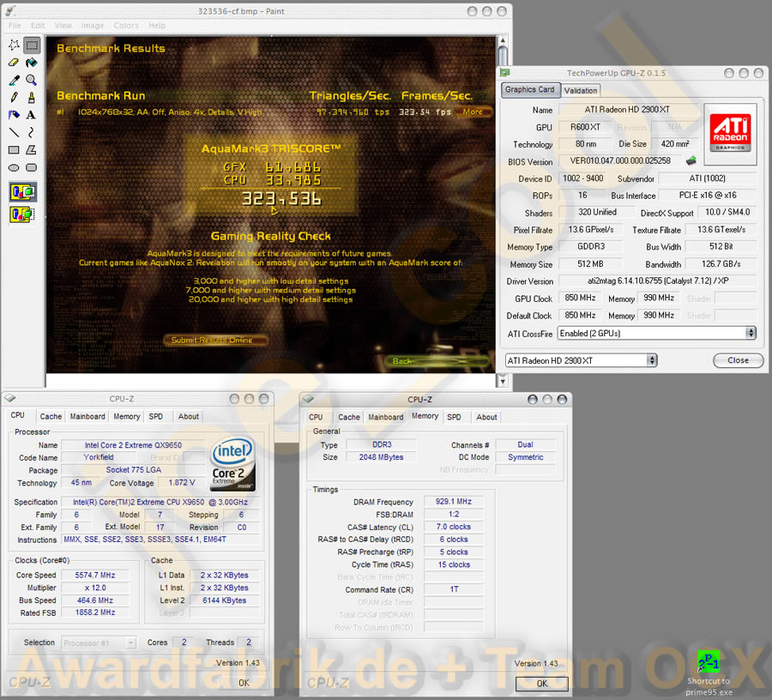The image size is (772, 700).
Task: Open the ATI Radeon HD 2900 XT card selector
Action: tap(581, 360)
